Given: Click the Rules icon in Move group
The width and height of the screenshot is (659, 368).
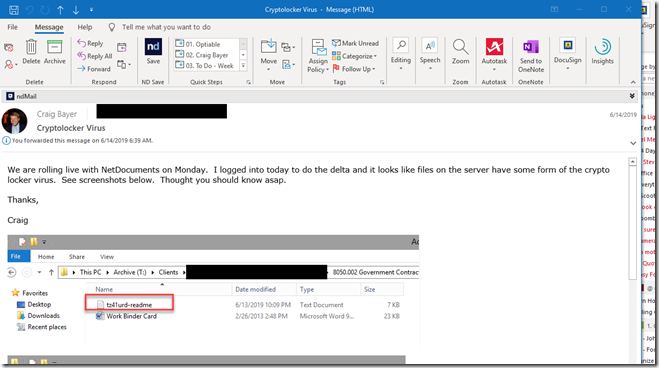Looking at the screenshot, I should click(287, 47).
